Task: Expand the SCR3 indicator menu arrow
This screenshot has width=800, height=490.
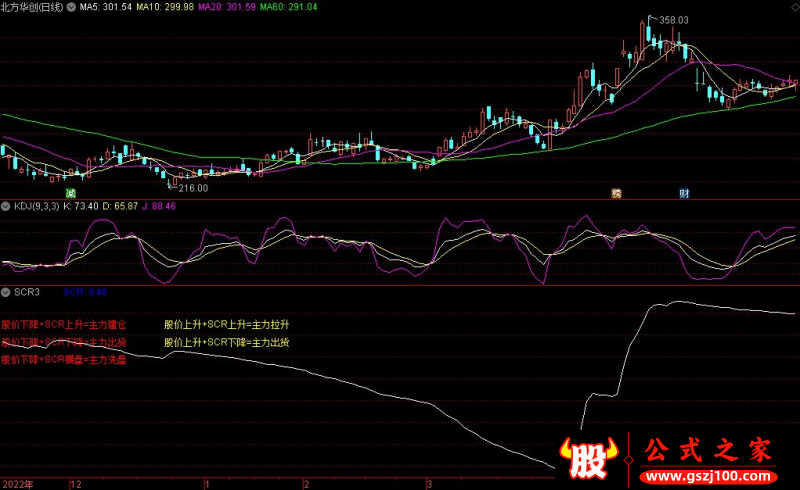Action: (x=5, y=292)
